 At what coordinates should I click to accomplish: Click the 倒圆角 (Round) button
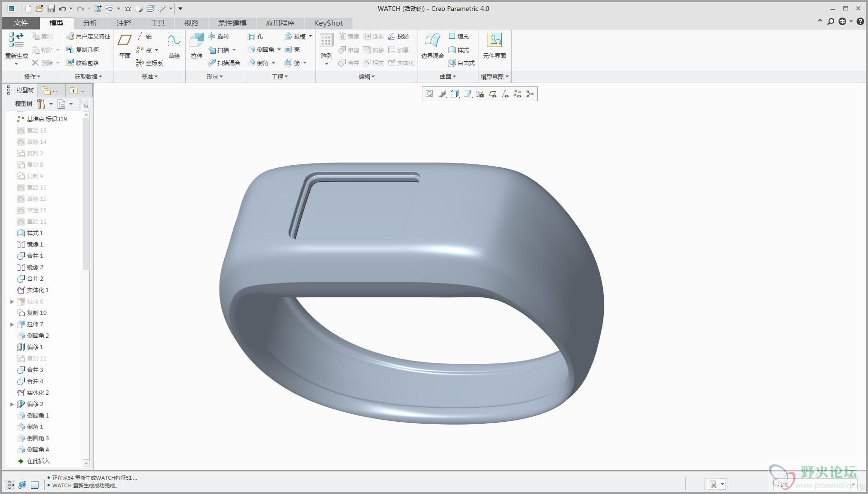click(261, 49)
